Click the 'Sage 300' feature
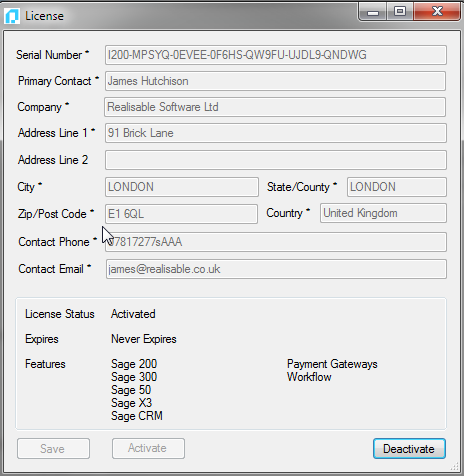Viewport: 464px width, 476px height. tap(134, 377)
